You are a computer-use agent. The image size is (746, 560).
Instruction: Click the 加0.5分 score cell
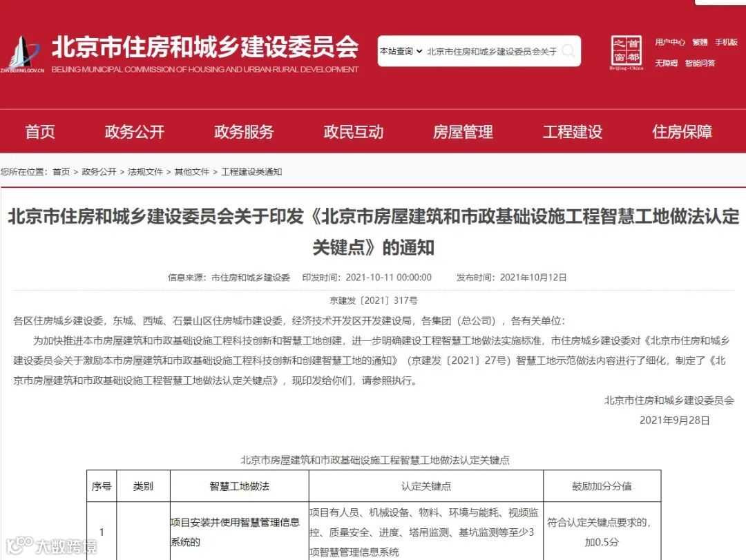pyautogui.click(x=602, y=532)
